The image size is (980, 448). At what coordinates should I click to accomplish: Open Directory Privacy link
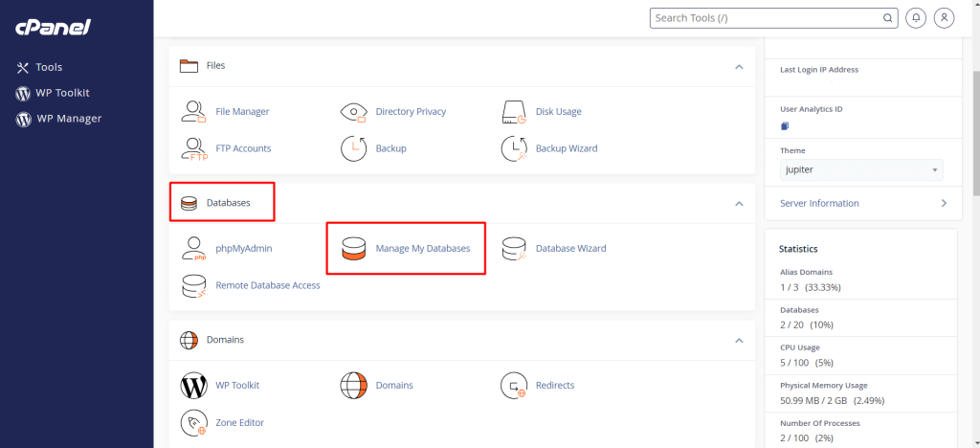(411, 112)
